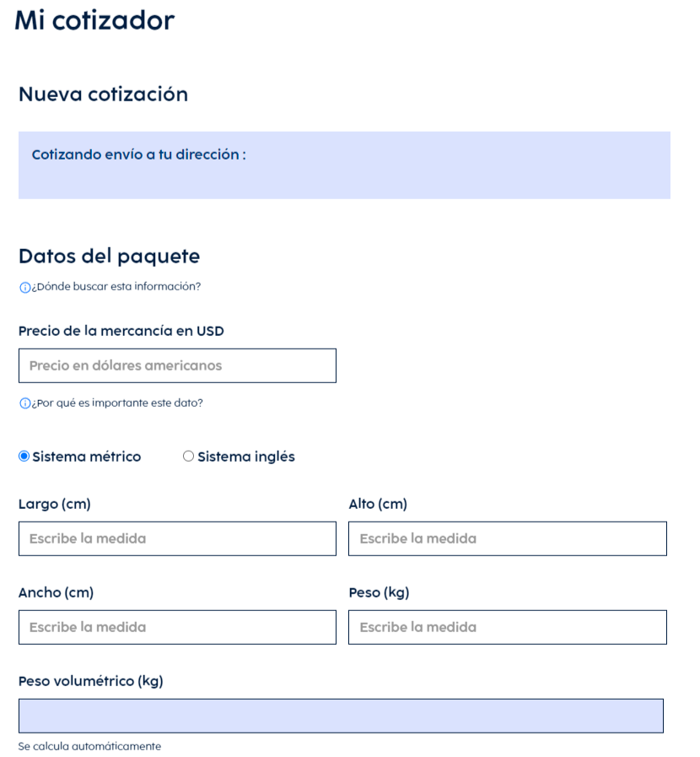Click the 'Nueva cotización' heading

pyautogui.click(x=103, y=95)
